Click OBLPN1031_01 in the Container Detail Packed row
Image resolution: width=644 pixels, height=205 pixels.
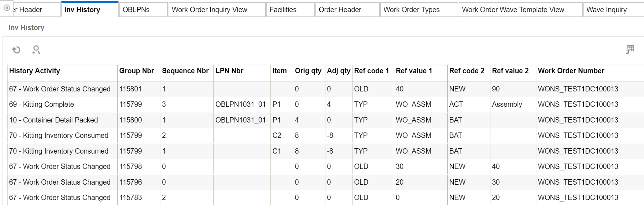[x=241, y=120]
